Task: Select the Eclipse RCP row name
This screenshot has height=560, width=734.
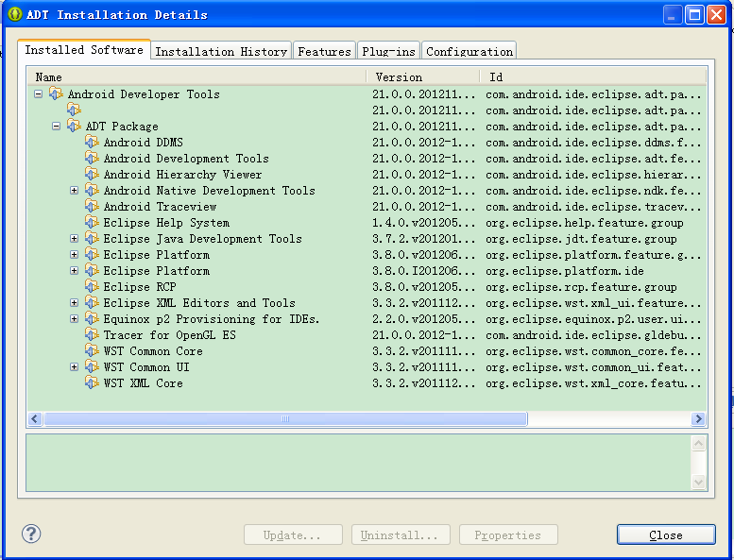Action: 140,287
